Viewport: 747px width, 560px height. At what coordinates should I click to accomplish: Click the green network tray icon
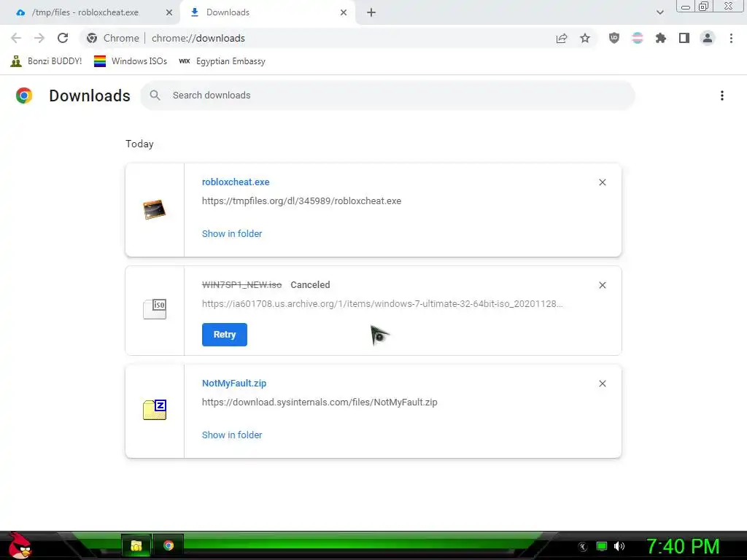[x=602, y=546]
